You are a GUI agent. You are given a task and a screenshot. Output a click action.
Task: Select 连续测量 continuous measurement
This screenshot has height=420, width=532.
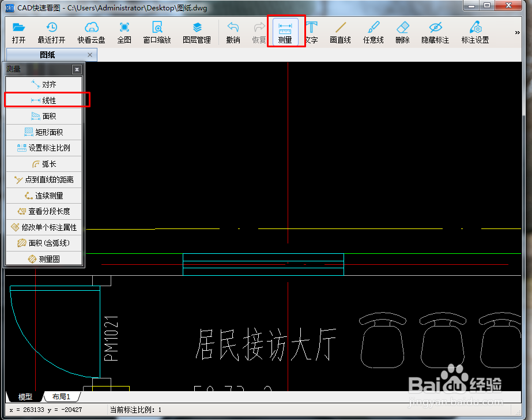pos(44,196)
